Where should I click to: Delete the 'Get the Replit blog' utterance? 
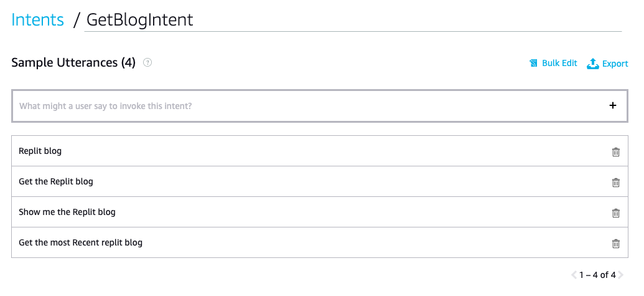[x=616, y=182]
